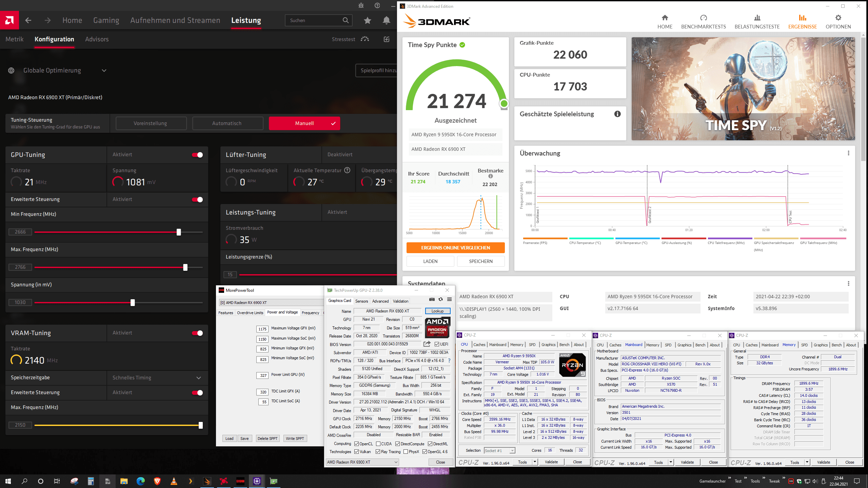868x488 pixels.
Task: Open the Systemdaten three-dot menu
Action: click(848, 283)
